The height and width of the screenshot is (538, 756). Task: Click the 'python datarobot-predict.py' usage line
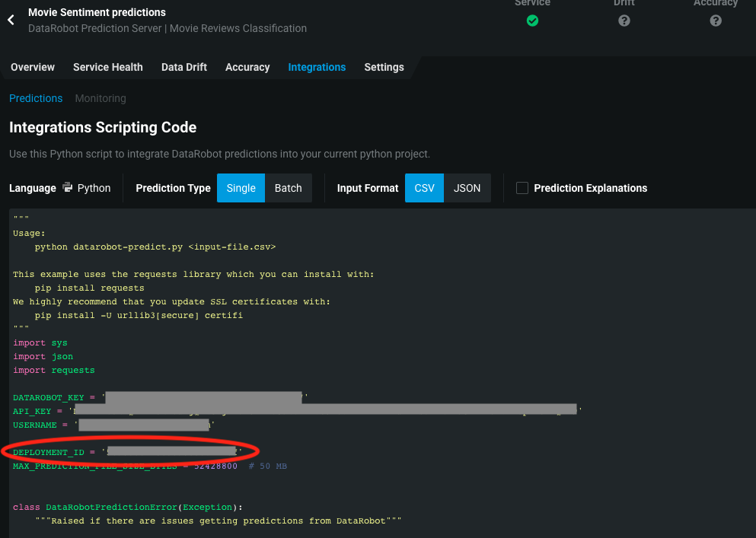155,247
